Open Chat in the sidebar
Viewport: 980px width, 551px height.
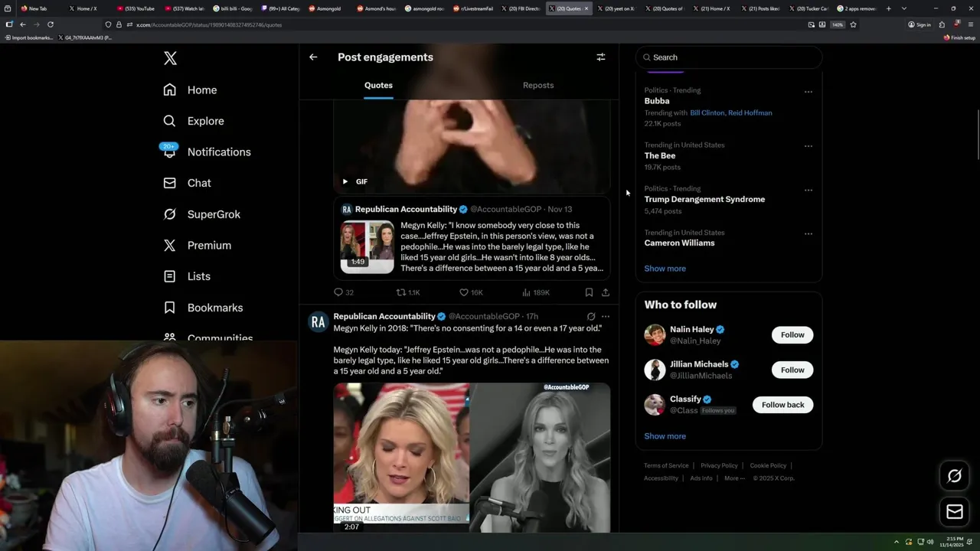click(188, 183)
